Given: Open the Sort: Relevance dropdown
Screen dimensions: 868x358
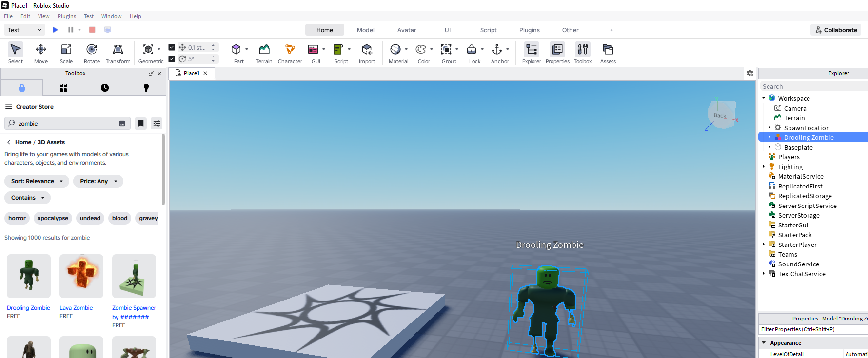Looking at the screenshot, I should pos(37,181).
